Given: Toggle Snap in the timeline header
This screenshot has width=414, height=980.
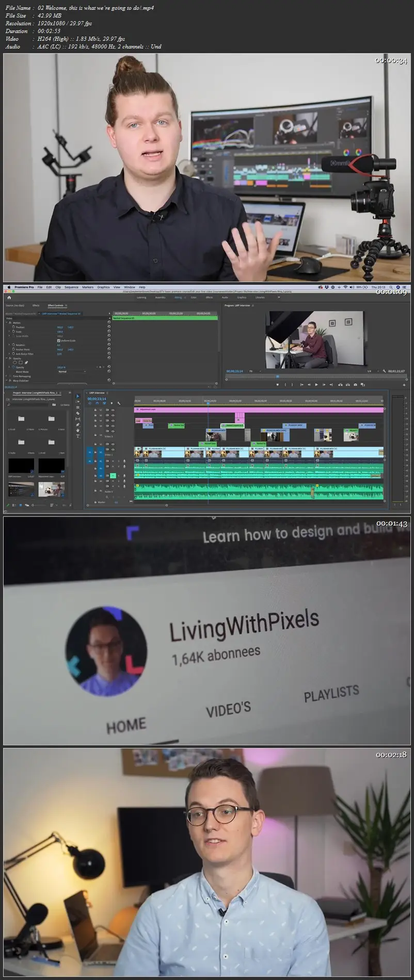Looking at the screenshot, I should click(x=97, y=403).
